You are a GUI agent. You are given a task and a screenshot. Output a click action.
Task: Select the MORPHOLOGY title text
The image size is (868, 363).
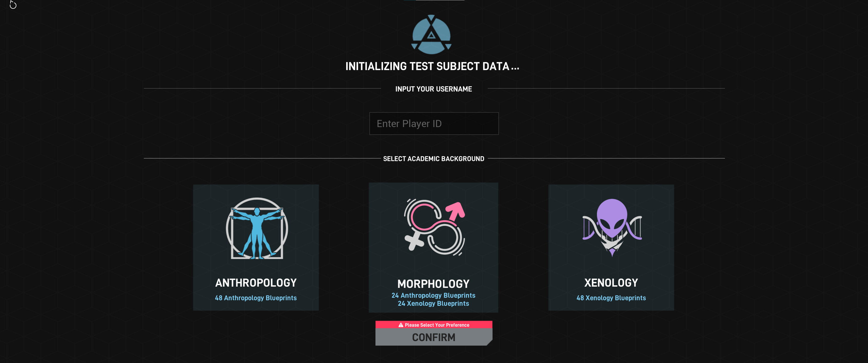[x=433, y=284]
